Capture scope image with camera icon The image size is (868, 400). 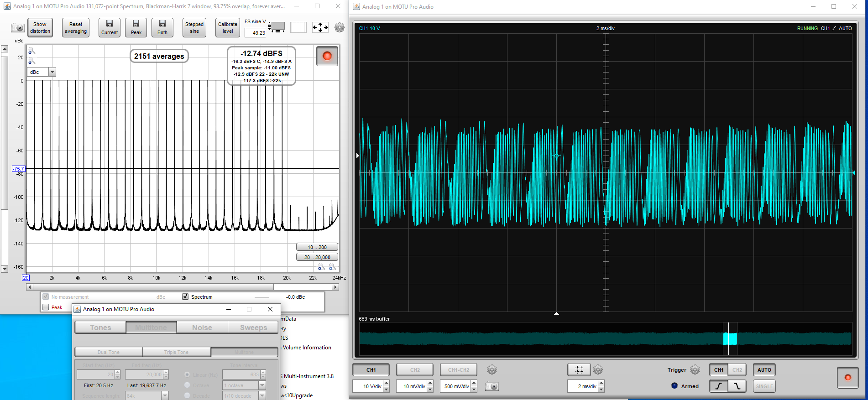click(x=492, y=386)
